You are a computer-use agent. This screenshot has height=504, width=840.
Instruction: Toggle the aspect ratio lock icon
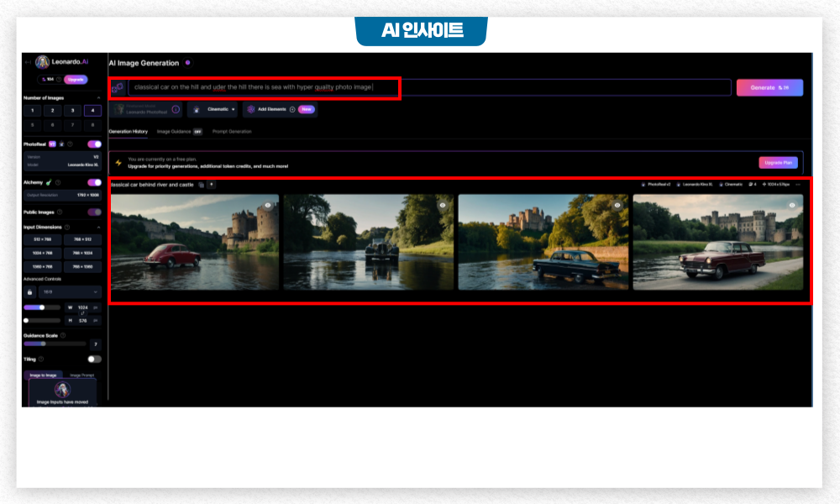click(x=29, y=292)
